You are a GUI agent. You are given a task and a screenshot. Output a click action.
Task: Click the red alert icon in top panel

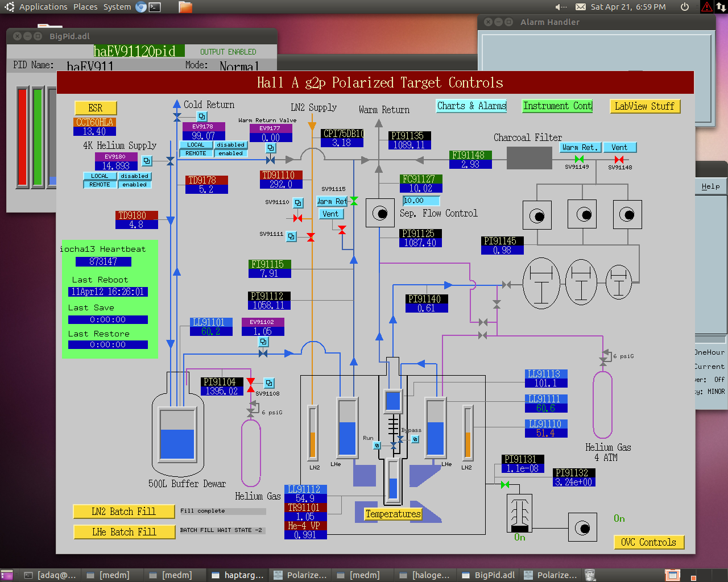click(x=706, y=7)
